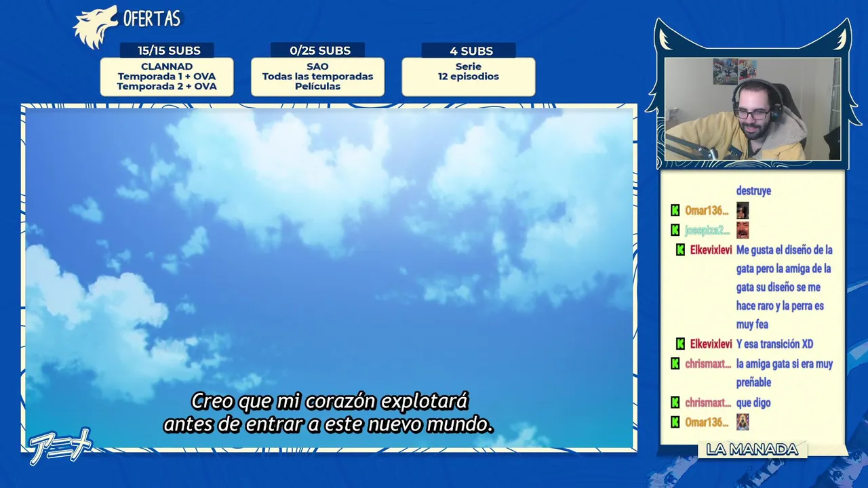The width and height of the screenshot is (868, 488).
Task: Click the K badge beside 'la amiga gata' message
Action: coord(675,364)
